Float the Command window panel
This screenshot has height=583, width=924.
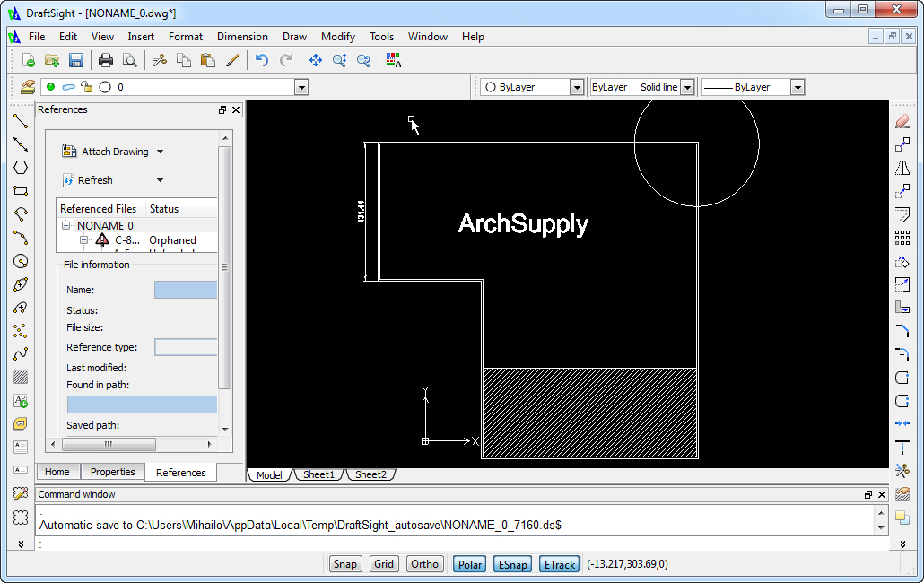(868, 495)
